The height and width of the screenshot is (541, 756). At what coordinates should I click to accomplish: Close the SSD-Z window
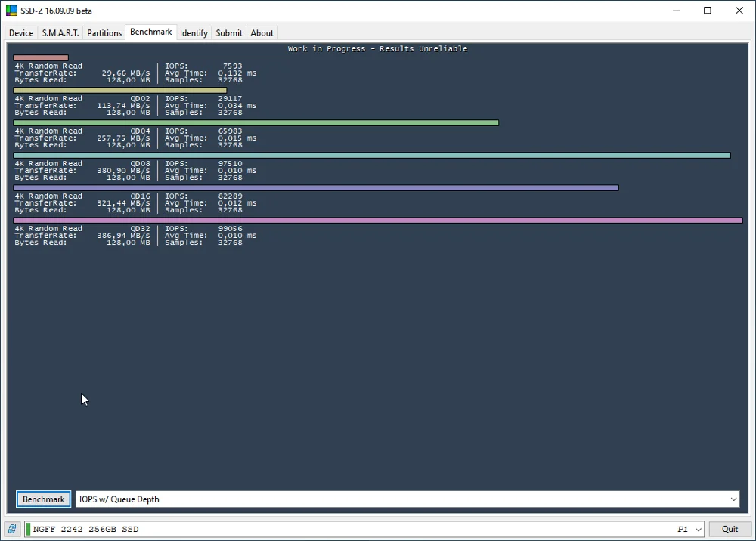click(739, 11)
